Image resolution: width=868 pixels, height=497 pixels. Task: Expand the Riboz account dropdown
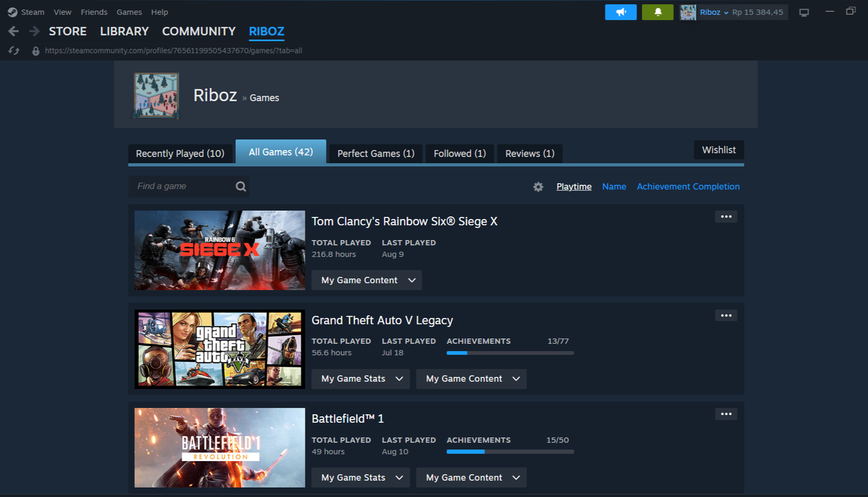[x=714, y=12]
